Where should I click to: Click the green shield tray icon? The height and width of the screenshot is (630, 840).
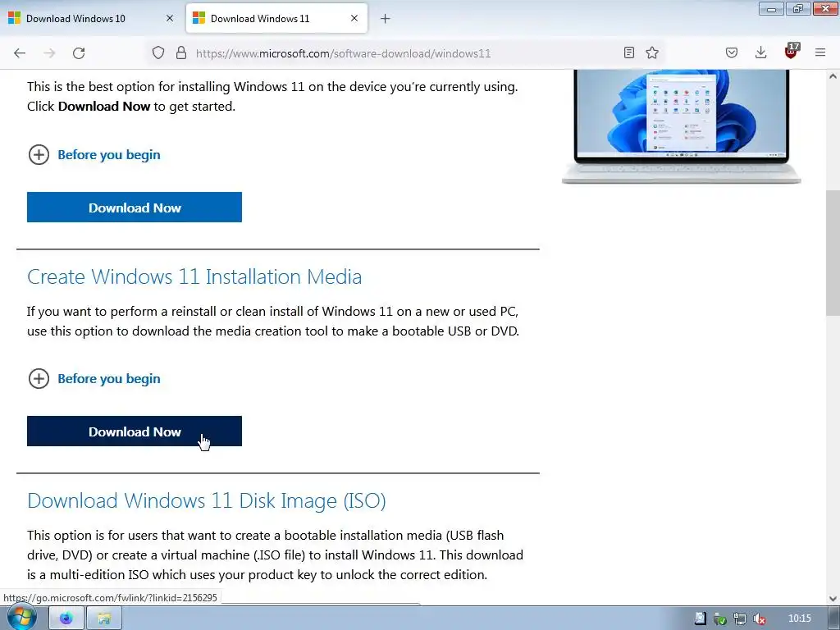[x=720, y=619]
